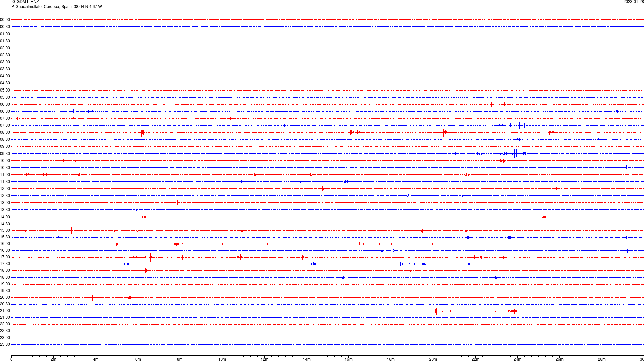The image size is (644, 362).
Task: Click the 20:00 time row label
Action: (5, 297)
